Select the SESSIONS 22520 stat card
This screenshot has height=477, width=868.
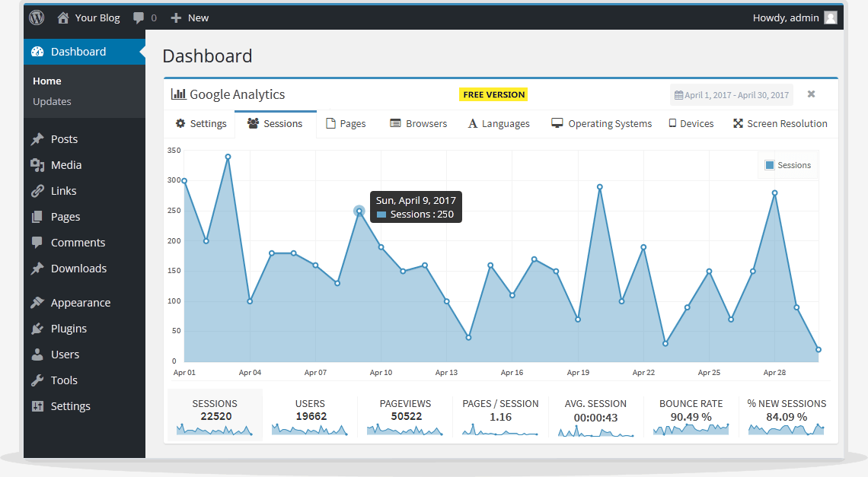[215, 415]
